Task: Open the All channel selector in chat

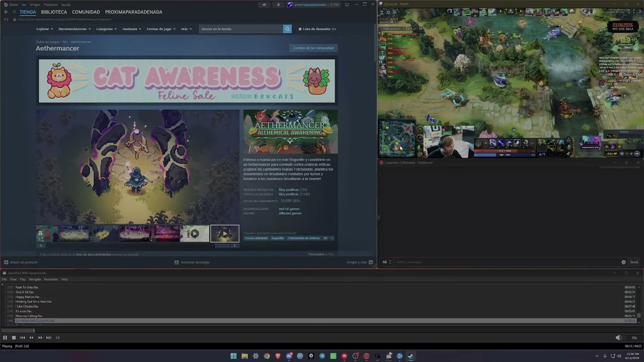Action: 386,262
